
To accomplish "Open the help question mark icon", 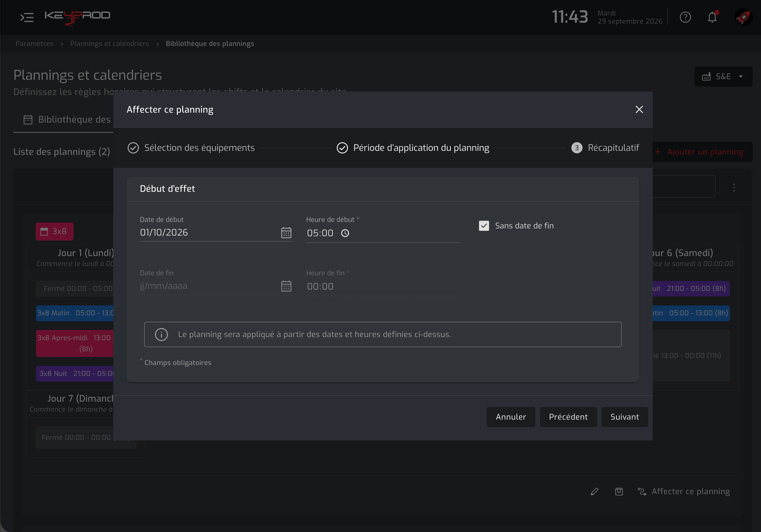I will (685, 17).
